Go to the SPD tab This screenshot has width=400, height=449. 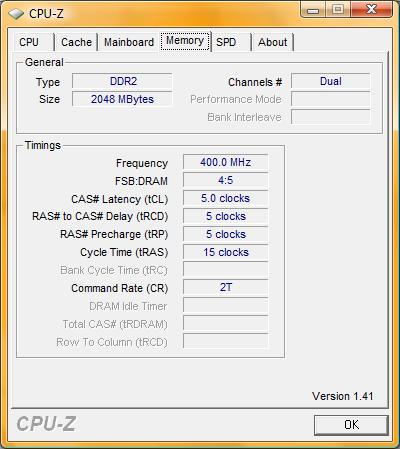(231, 42)
